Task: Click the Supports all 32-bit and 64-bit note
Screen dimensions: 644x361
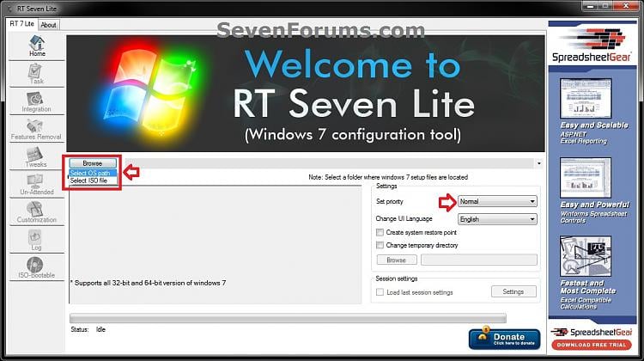Action: click(x=149, y=283)
